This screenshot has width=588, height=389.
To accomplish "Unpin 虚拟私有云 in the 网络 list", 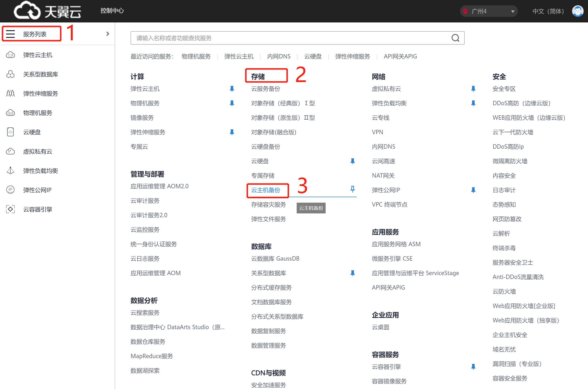I will pos(473,89).
